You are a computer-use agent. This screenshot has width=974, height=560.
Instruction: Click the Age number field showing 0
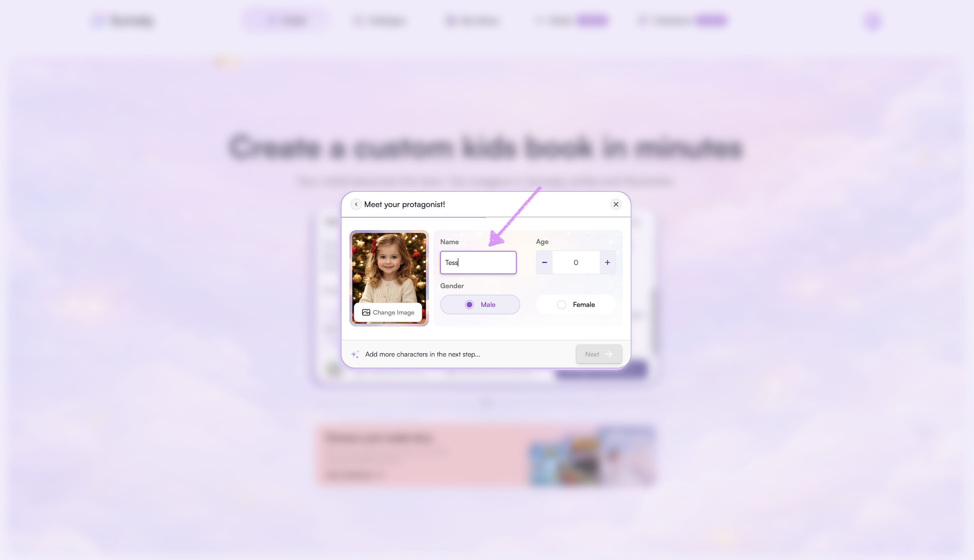click(x=576, y=262)
